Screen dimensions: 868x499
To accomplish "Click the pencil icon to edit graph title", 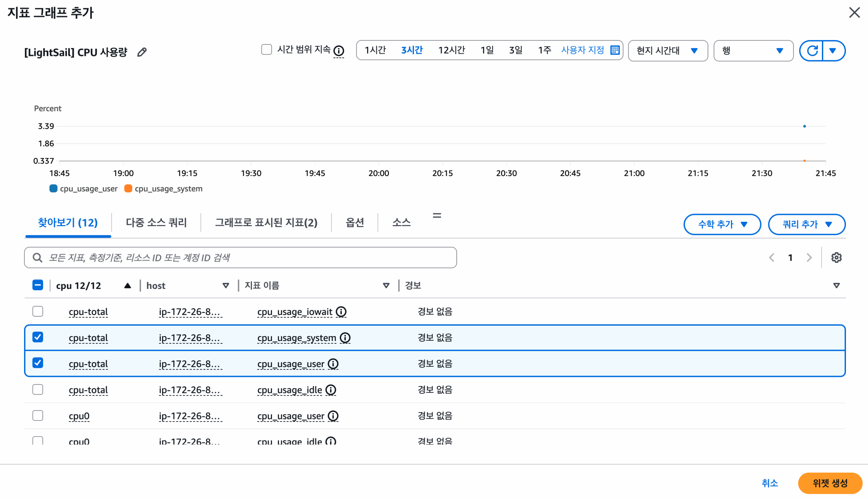I will point(142,52).
